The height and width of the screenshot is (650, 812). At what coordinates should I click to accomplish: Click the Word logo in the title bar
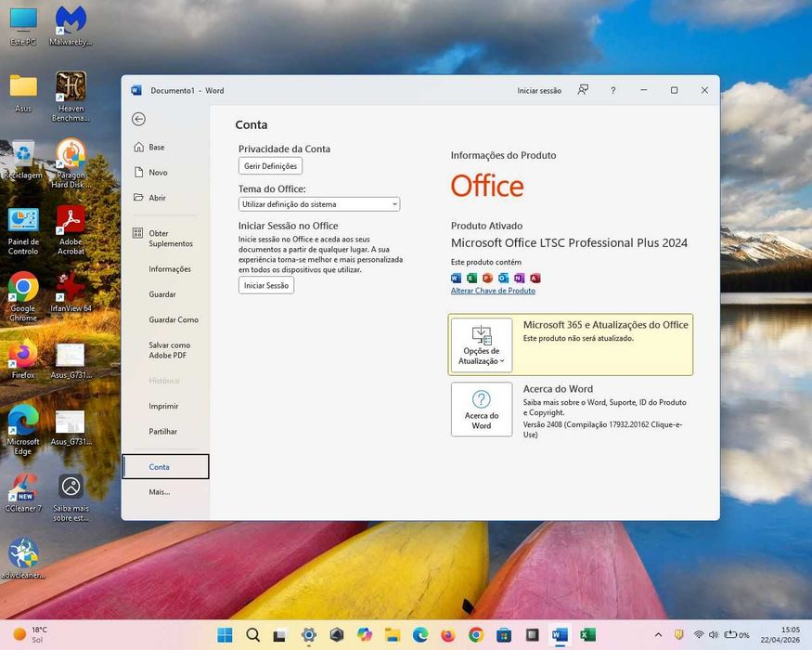click(136, 90)
